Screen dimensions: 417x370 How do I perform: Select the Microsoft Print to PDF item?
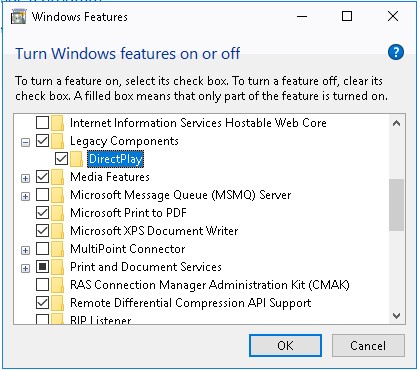click(x=128, y=213)
